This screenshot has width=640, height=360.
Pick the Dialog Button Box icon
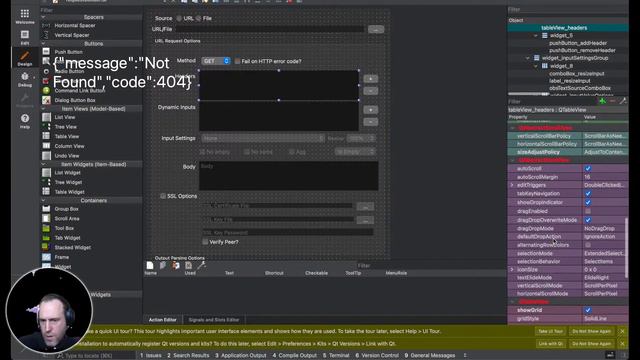click(46, 100)
